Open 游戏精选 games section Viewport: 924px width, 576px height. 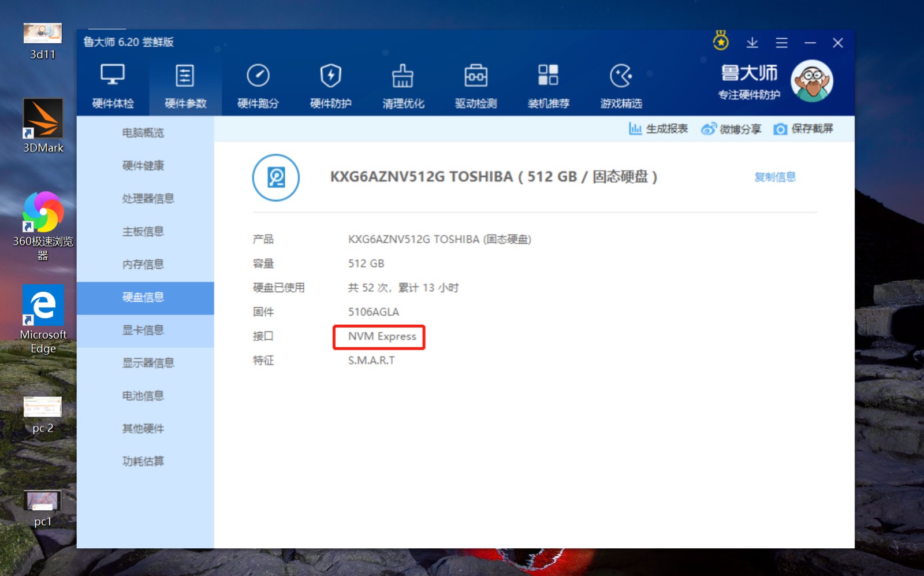[621, 86]
